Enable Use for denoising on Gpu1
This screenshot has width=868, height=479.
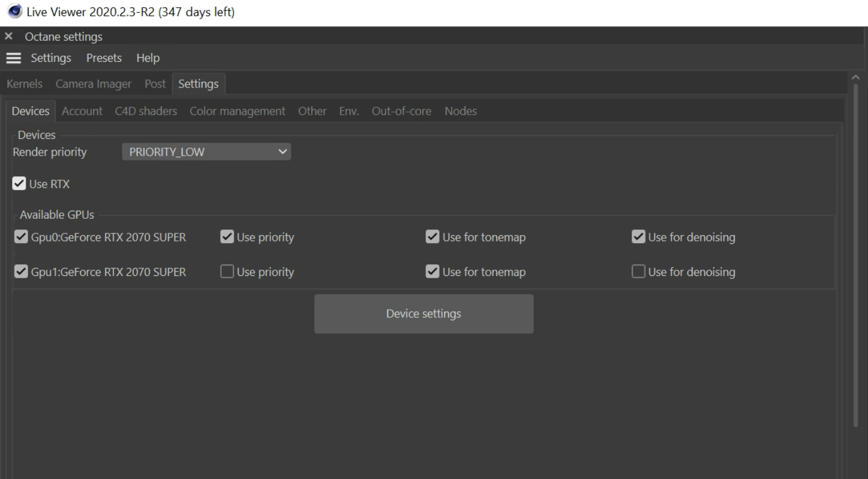coord(639,271)
